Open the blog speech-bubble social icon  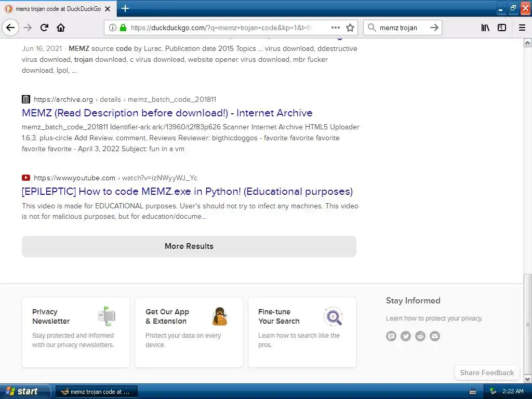391,336
